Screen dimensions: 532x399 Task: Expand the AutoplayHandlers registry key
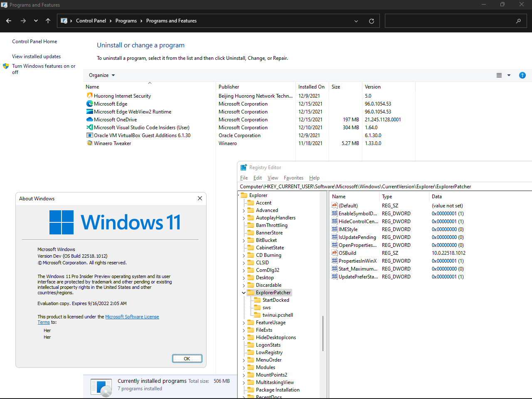[x=244, y=218]
